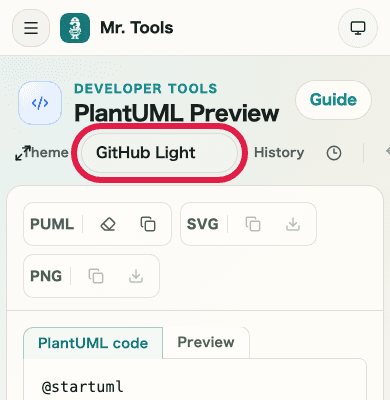Open the Guide button

(333, 100)
